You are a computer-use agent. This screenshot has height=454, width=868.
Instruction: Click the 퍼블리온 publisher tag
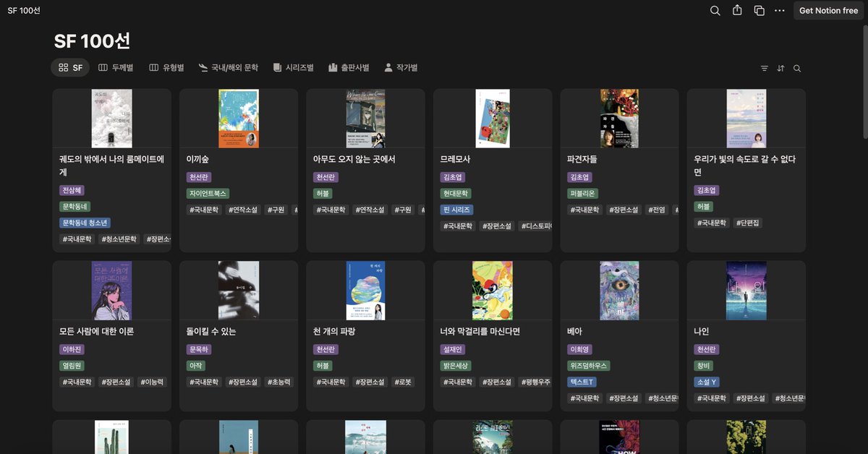(x=583, y=193)
